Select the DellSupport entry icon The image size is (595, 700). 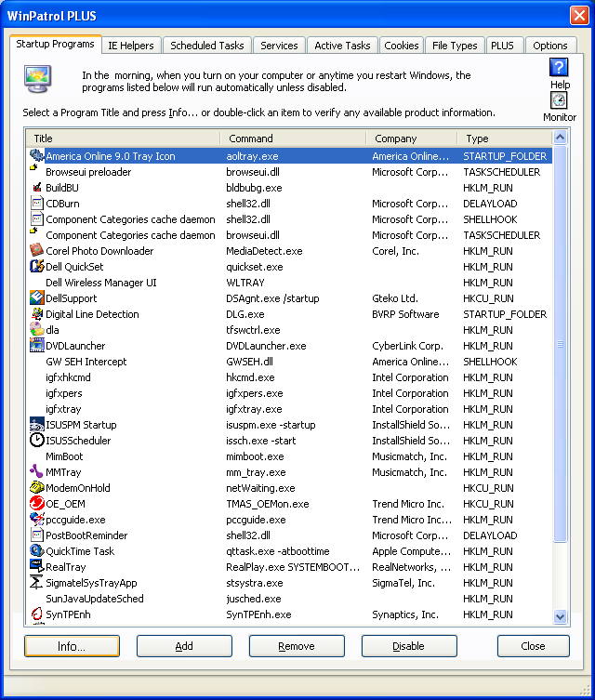tap(37, 298)
